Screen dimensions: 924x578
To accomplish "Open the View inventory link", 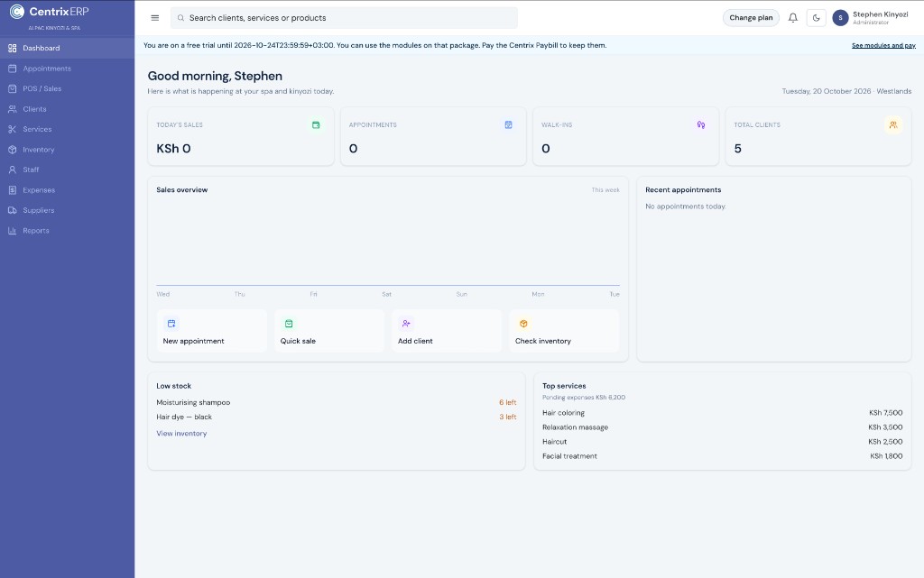I will coord(181,433).
